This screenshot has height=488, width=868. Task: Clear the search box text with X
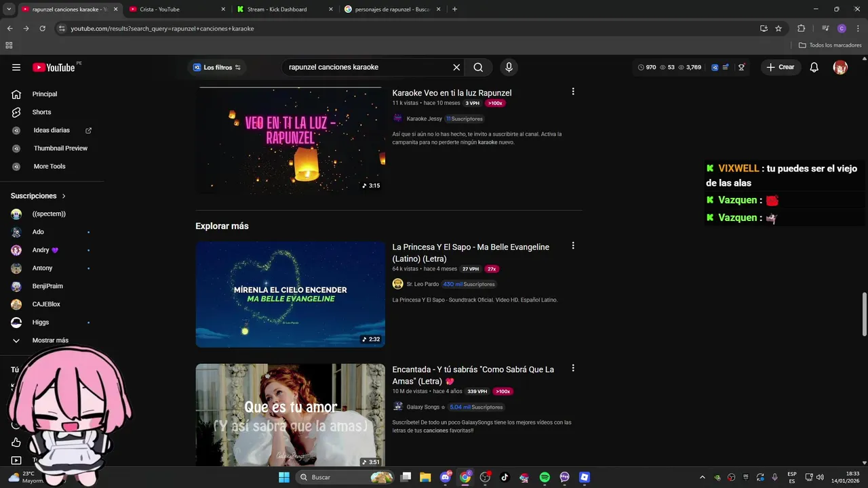[456, 67]
